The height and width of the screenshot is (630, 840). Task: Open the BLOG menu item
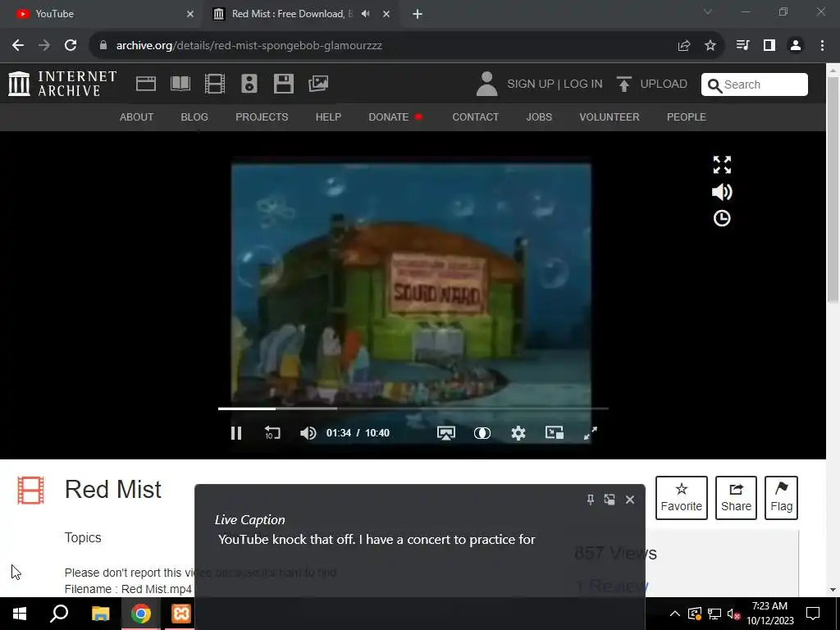(x=194, y=116)
